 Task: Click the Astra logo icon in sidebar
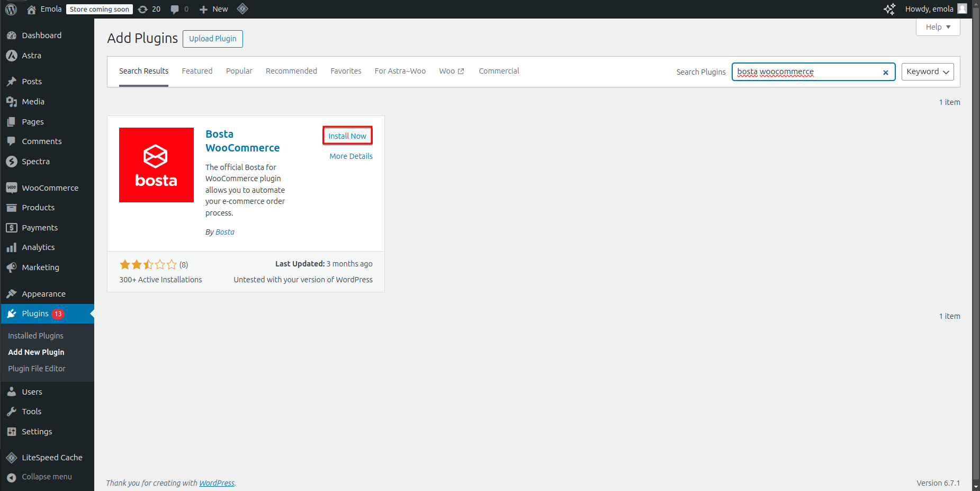pyautogui.click(x=12, y=56)
